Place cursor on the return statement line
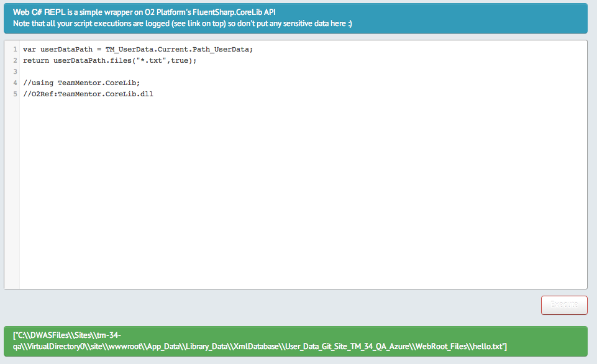The image size is (597, 364). pos(109,60)
